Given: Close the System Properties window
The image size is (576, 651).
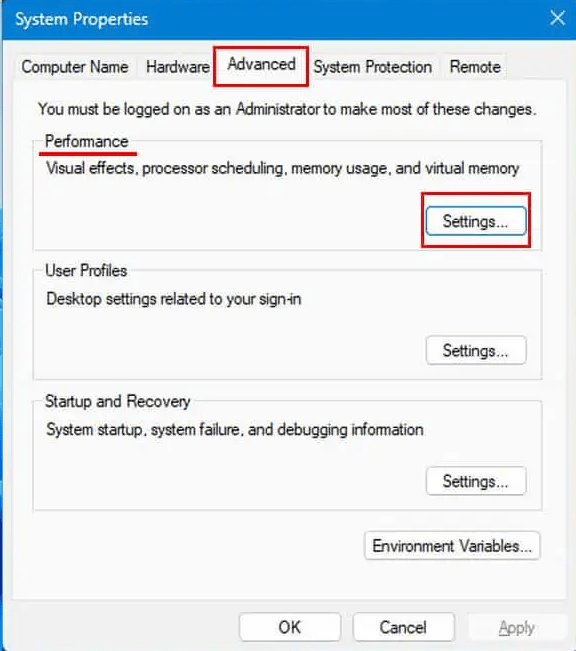Looking at the screenshot, I should (557, 18).
